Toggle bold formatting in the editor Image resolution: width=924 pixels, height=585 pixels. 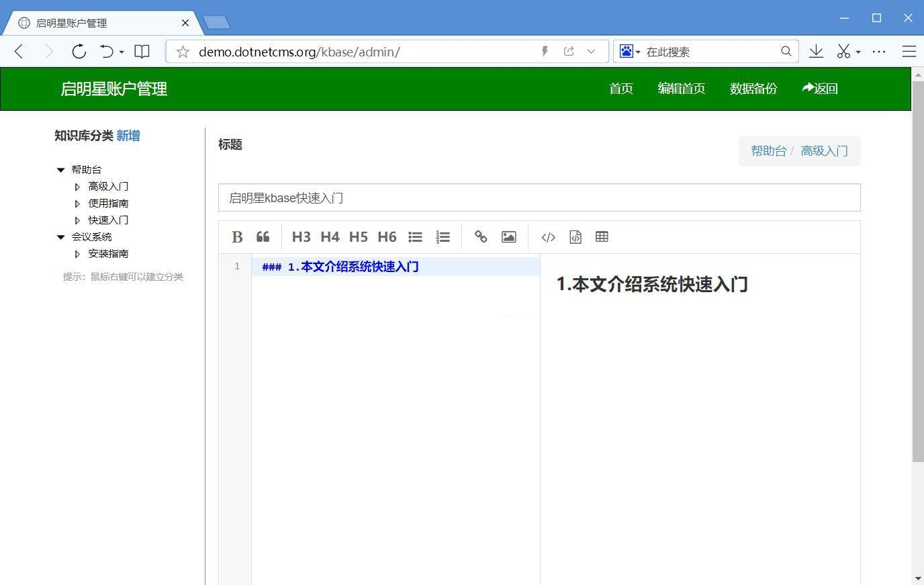tap(236, 236)
